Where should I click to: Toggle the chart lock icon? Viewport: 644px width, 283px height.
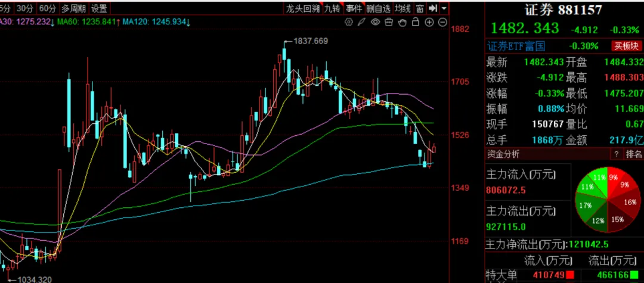[x=416, y=21]
